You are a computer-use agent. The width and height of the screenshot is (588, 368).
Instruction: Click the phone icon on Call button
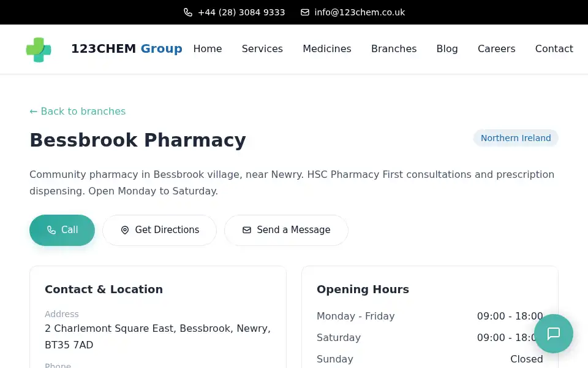[x=51, y=230]
